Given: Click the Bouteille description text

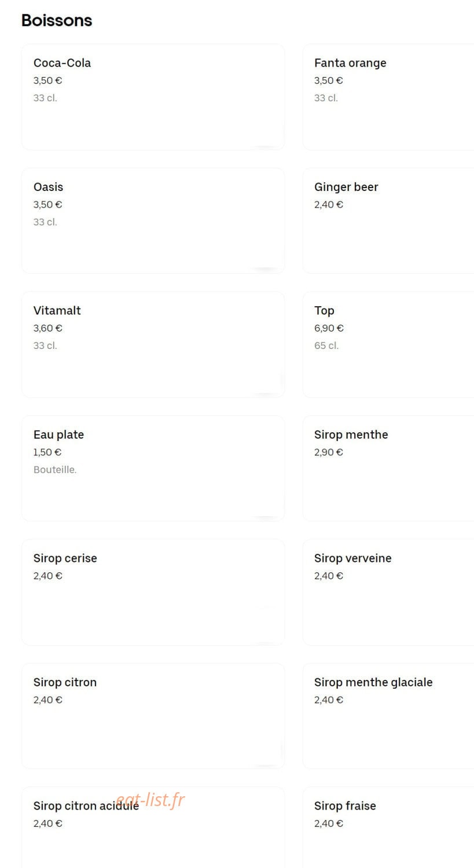Looking at the screenshot, I should (x=55, y=469).
